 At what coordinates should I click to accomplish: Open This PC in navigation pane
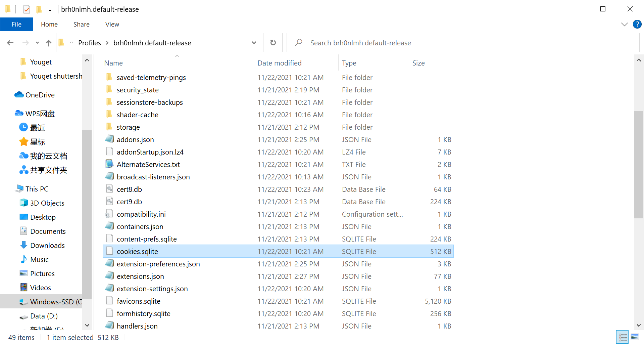[37, 189]
